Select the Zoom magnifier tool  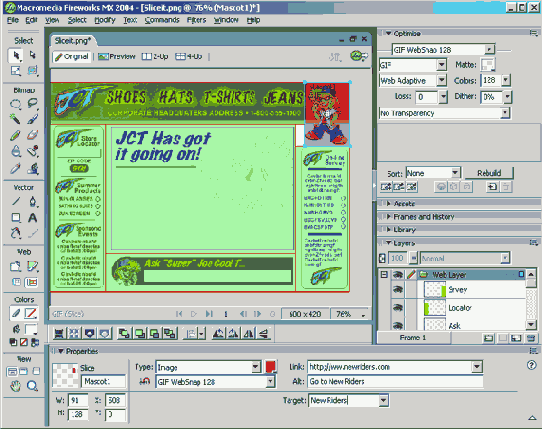point(32,386)
